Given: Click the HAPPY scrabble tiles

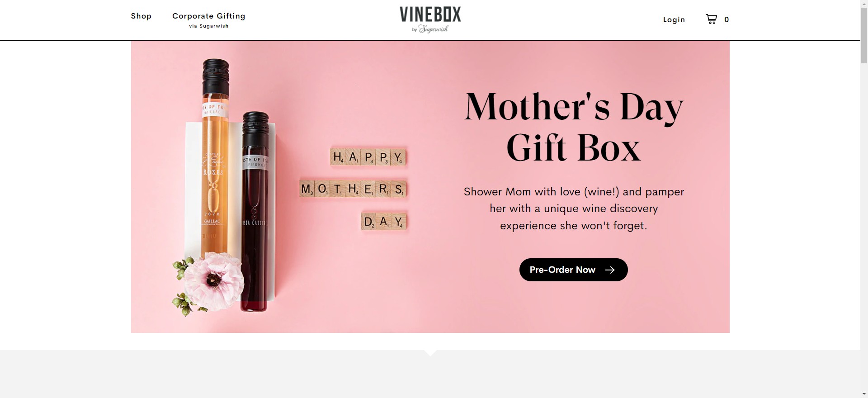Looking at the screenshot, I should pos(368,157).
